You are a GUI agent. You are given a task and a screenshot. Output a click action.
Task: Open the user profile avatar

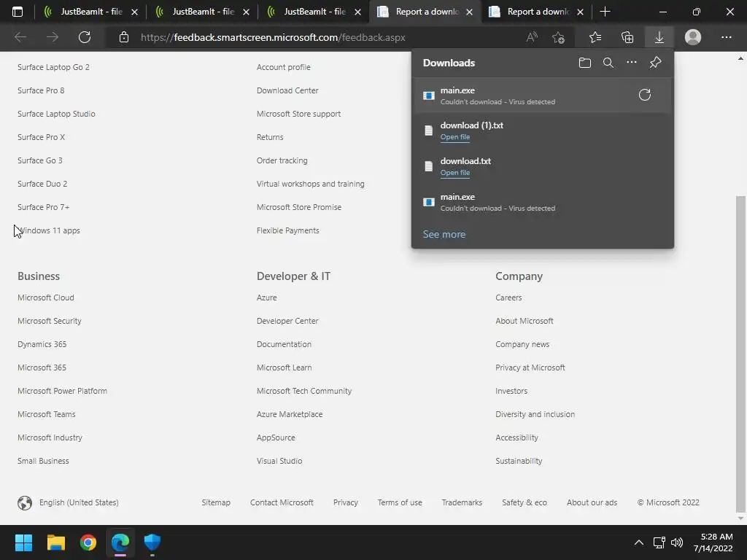[693, 37]
